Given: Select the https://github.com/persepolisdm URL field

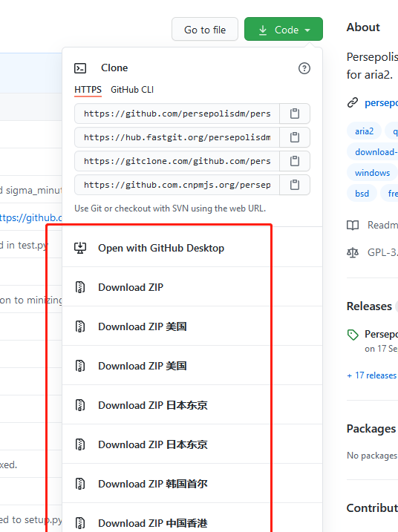Looking at the screenshot, I should click(x=177, y=114).
